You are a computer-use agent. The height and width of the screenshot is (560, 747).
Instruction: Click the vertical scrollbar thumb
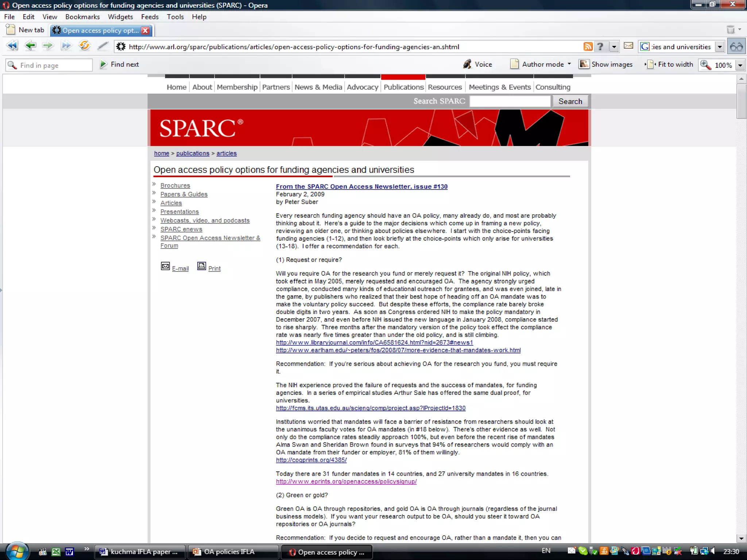click(x=741, y=101)
